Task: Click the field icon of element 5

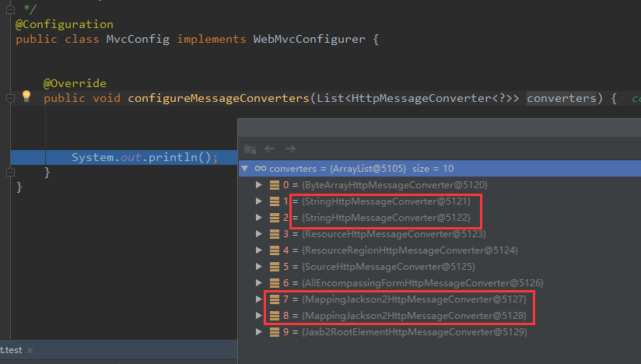Action: [275, 267]
